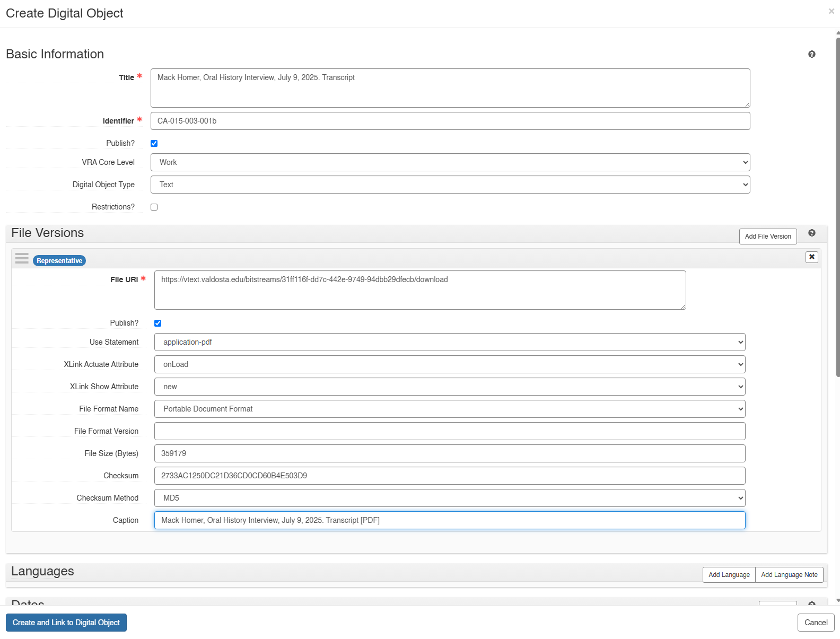This screenshot has height=639, width=840.
Task: Click the Use Statement label
Action: point(114,342)
